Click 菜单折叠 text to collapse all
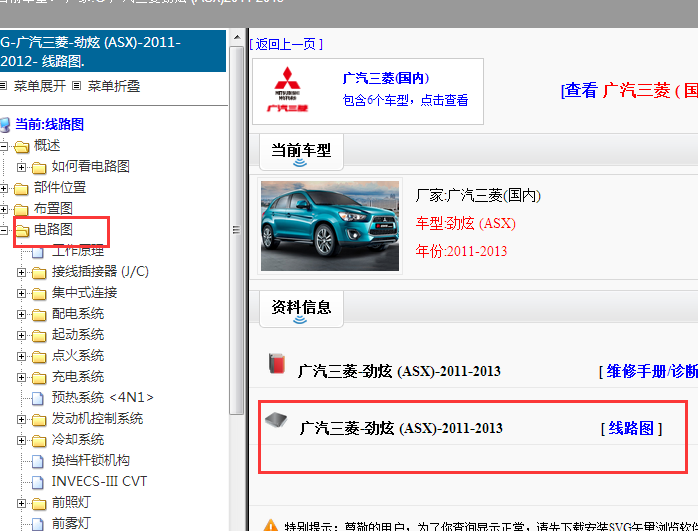 (114, 85)
